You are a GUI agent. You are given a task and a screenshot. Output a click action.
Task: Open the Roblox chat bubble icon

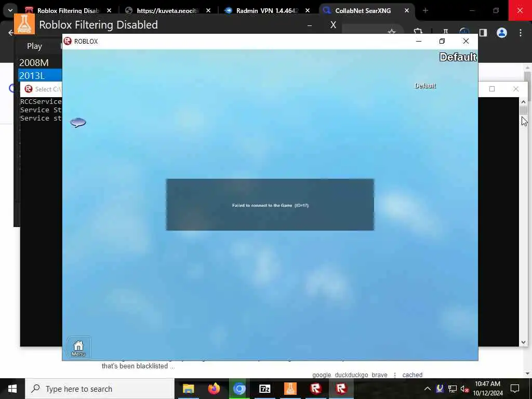(x=78, y=122)
